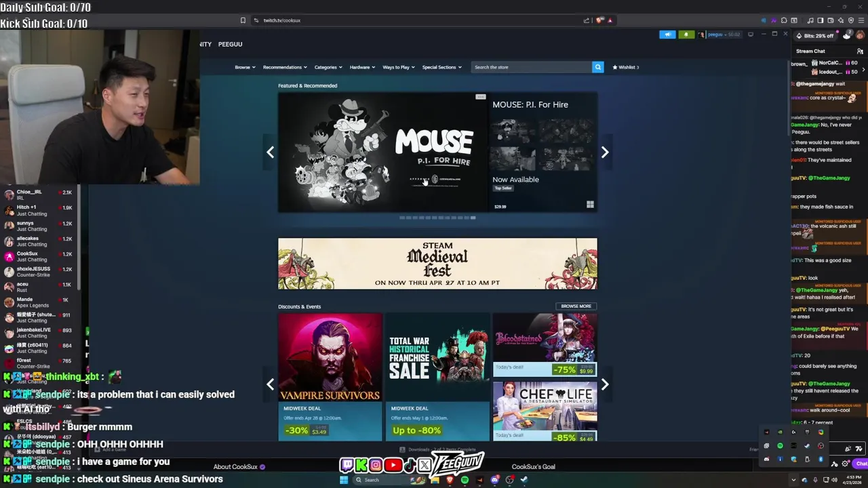Open the three-dot menu on MOUSE capsule

481,97
